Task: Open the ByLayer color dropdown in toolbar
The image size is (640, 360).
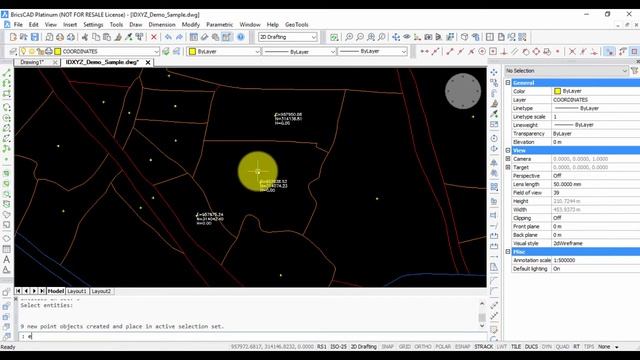Action: tap(257, 51)
